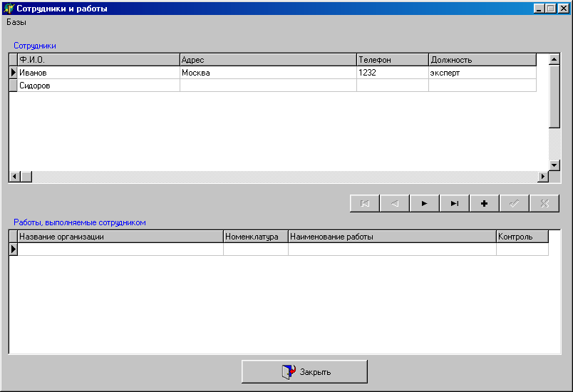Click the empty Наименование работы cell
Image resolution: width=573 pixels, height=392 pixels.
tap(393, 249)
